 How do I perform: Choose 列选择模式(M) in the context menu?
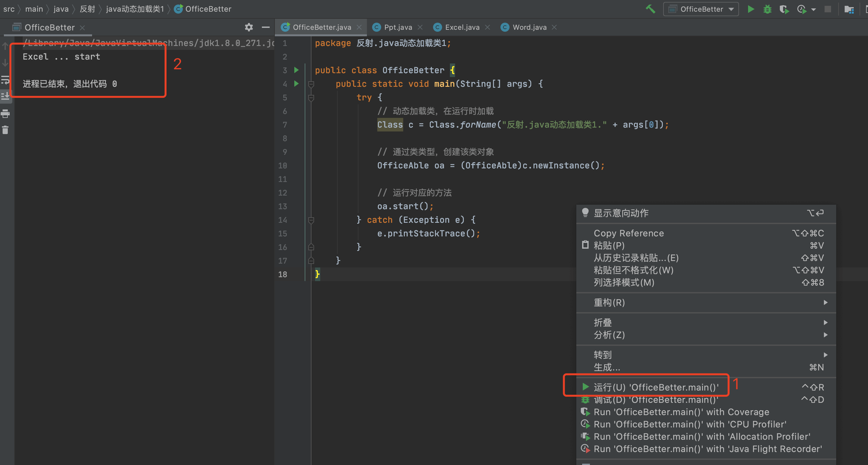pyautogui.click(x=706, y=282)
